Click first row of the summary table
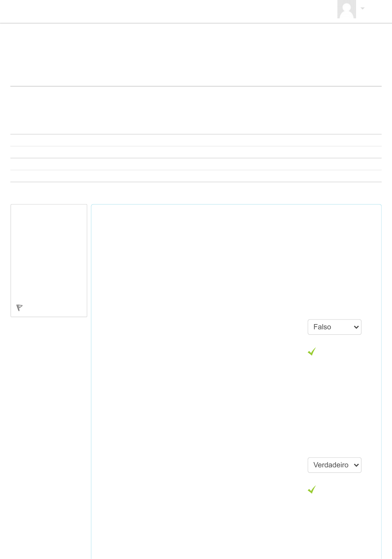This screenshot has width=392, height=559. (196, 140)
